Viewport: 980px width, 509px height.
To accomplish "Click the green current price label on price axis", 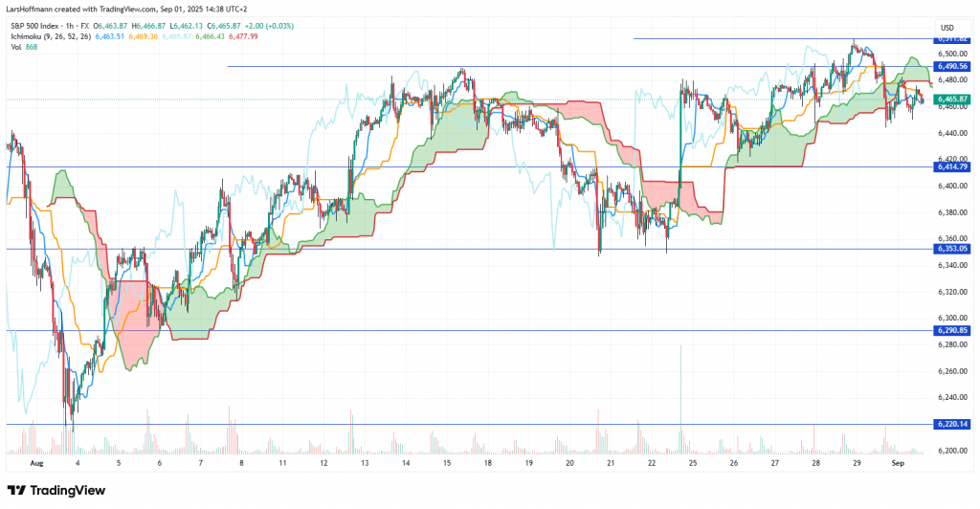I will point(953,100).
